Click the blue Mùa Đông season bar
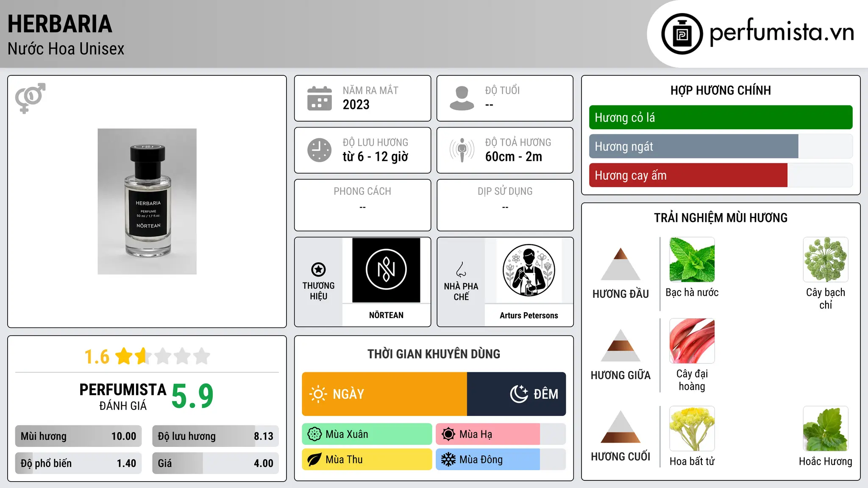868x488 pixels. [x=488, y=460]
